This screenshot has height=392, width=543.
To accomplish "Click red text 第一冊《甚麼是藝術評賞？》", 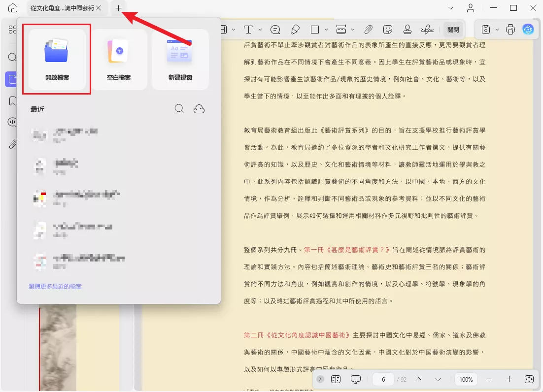I will pyautogui.click(x=347, y=250).
